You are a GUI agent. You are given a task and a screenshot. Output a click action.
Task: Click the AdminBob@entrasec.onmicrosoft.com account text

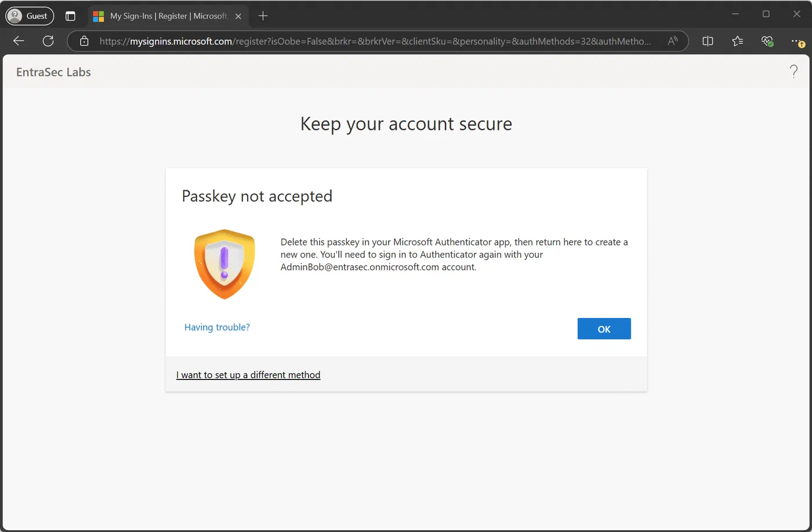pos(360,267)
